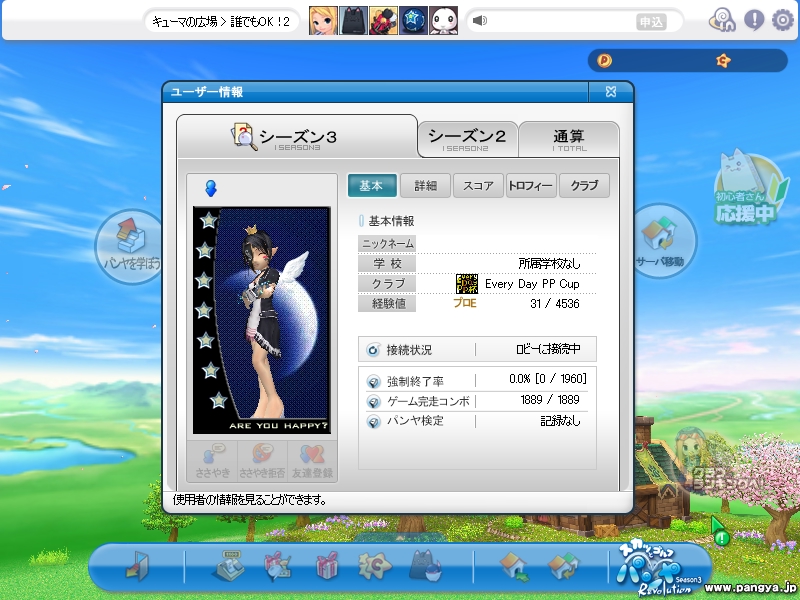Click the black cat mascot icon

pyautogui.click(x=426, y=566)
